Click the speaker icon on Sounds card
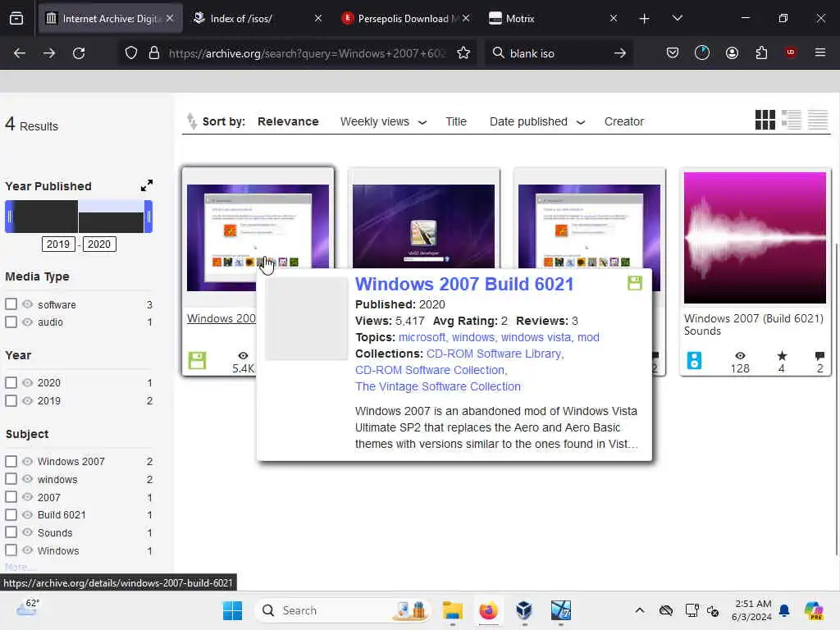 pyautogui.click(x=694, y=361)
